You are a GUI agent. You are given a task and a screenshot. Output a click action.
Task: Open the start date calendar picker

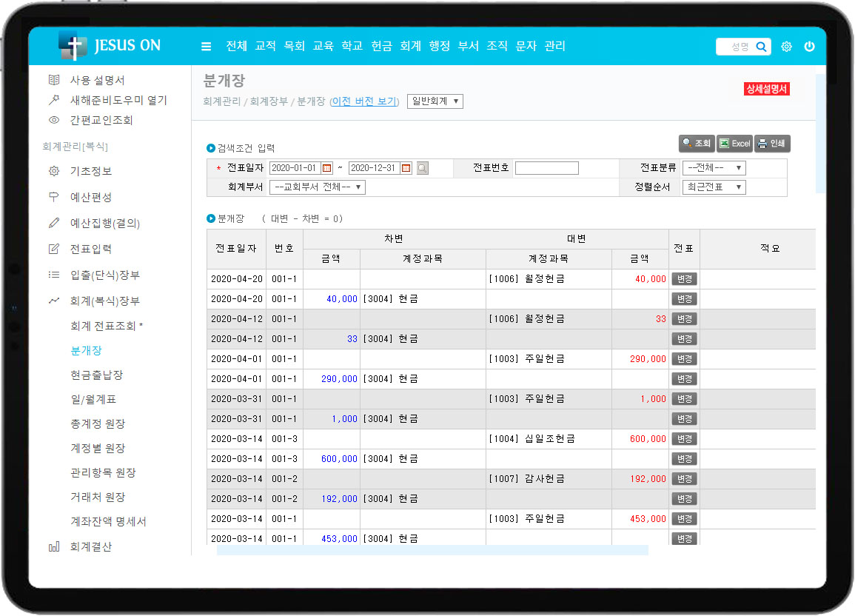[327, 168]
